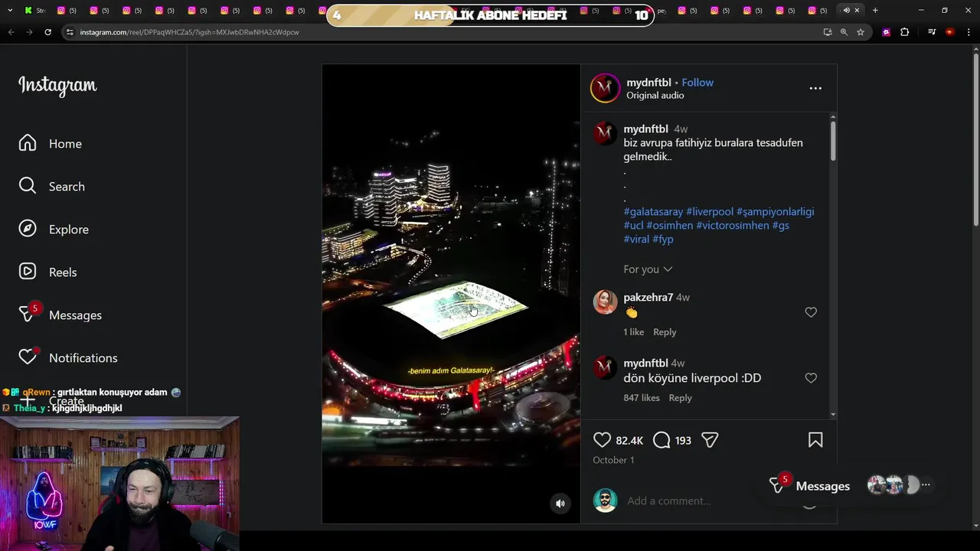This screenshot has height=551, width=980.
Task: Click the Instagram logo
Action: (x=57, y=86)
